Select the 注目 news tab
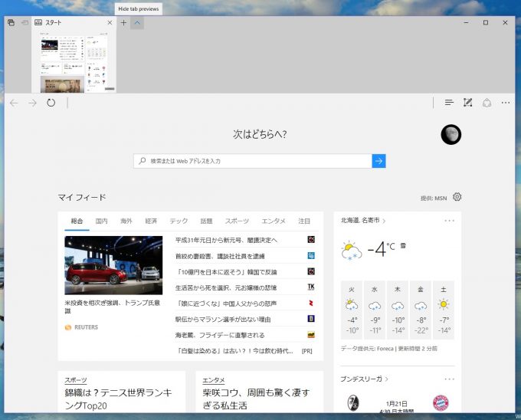The width and height of the screenshot is (521, 420). click(304, 221)
